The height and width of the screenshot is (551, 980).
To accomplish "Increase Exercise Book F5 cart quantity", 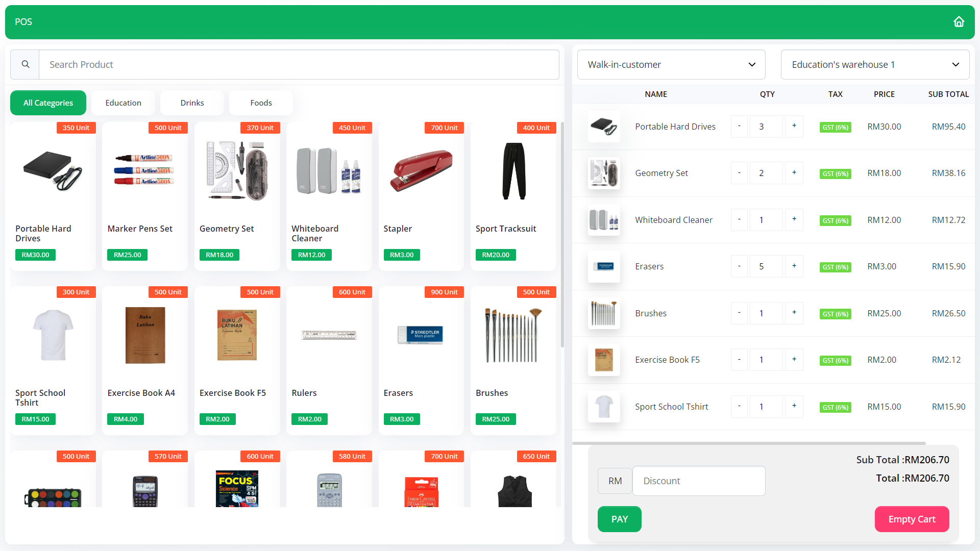I will (x=794, y=360).
